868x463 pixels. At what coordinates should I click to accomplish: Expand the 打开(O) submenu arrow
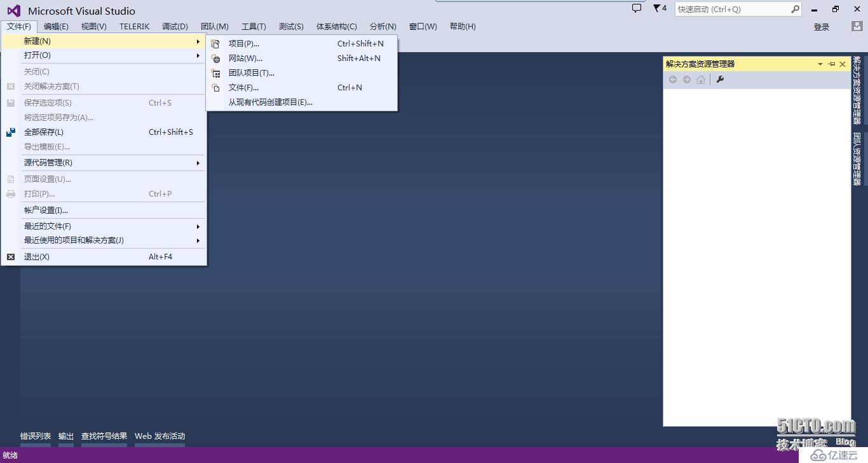(x=198, y=56)
